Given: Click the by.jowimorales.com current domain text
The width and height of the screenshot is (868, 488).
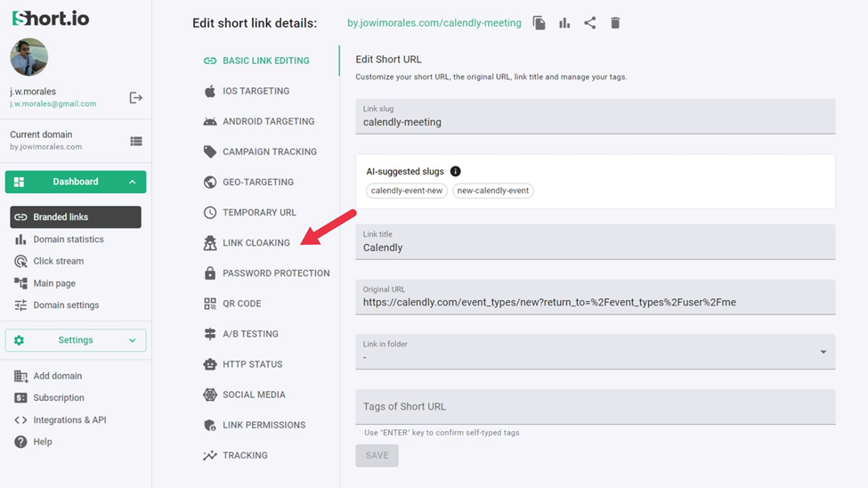Looking at the screenshot, I should [x=46, y=147].
